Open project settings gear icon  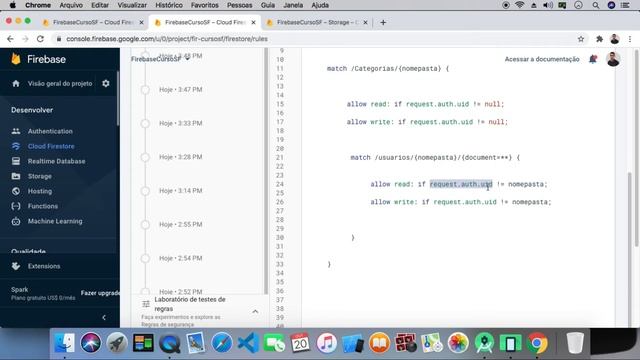tap(106, 83)
